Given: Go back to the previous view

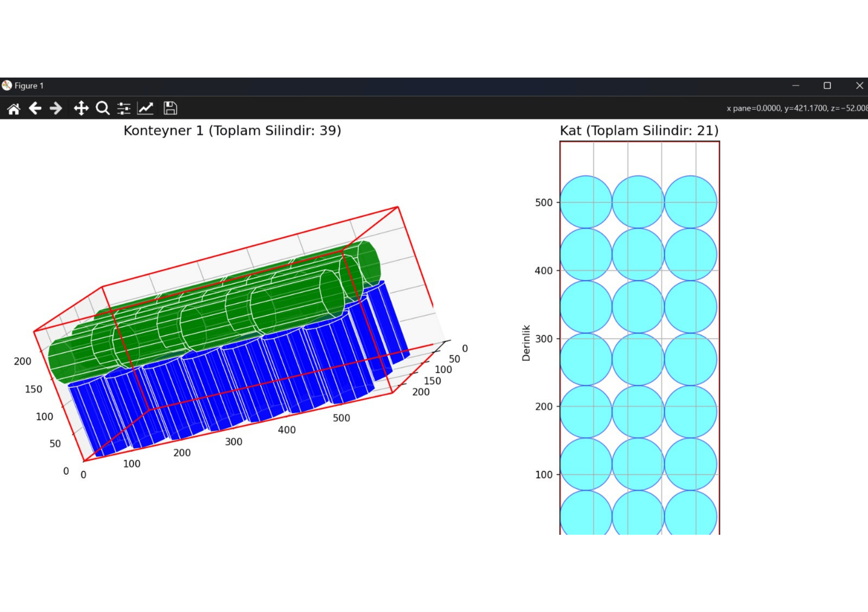Looking at the screenshot, I should pyautogui.click(x=35, y=108).
